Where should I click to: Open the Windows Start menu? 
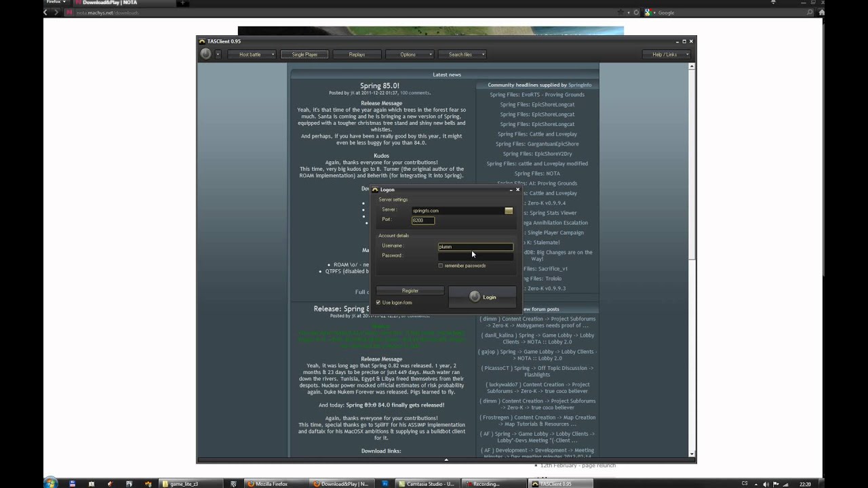click(x=50, y=483)
